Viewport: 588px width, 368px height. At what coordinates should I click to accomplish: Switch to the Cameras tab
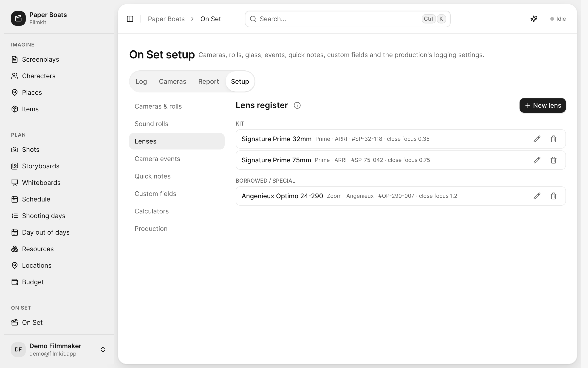click(x=172, y=81)
